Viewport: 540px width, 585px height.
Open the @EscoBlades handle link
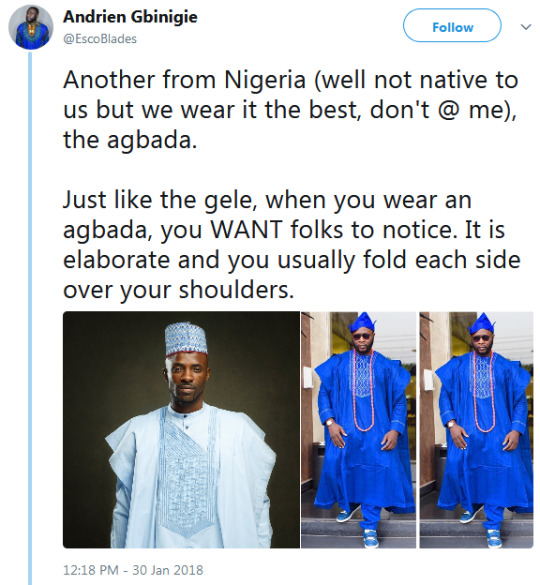[x=100, y=39]
